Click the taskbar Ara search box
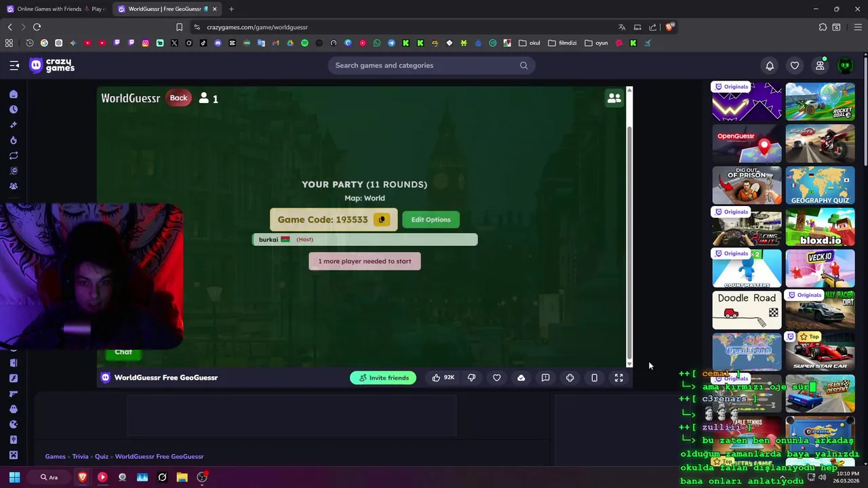Viewport: 868px width, 488px height. 49,477
